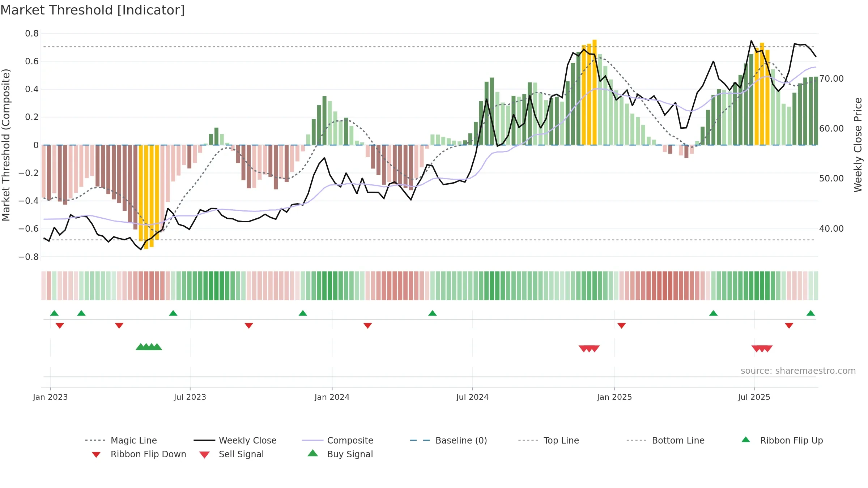
Task: Click the ribbon flip down marker in April 2023
Action: 119,326
